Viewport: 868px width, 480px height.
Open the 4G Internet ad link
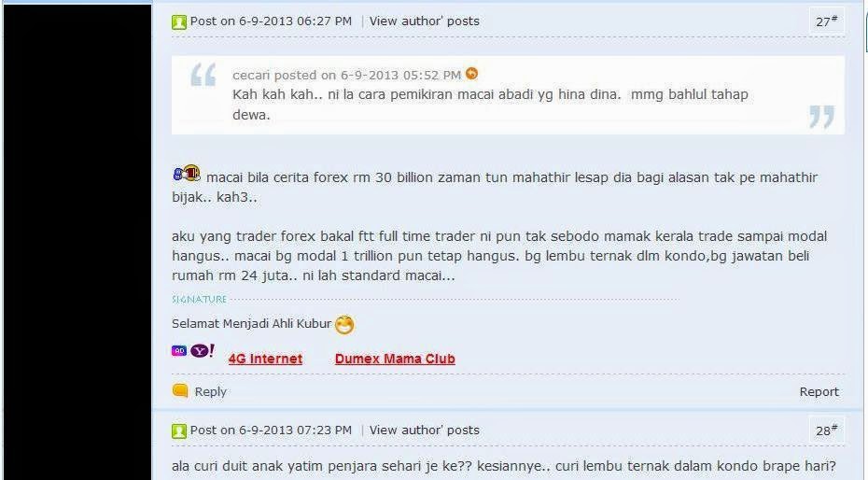pyautogui.click(x=265, y=359)
